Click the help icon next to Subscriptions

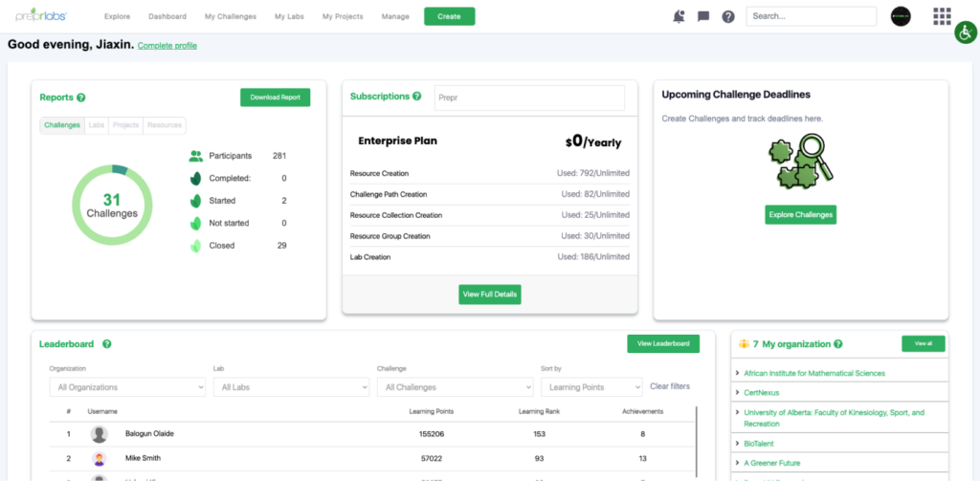(x=417, y=97)
